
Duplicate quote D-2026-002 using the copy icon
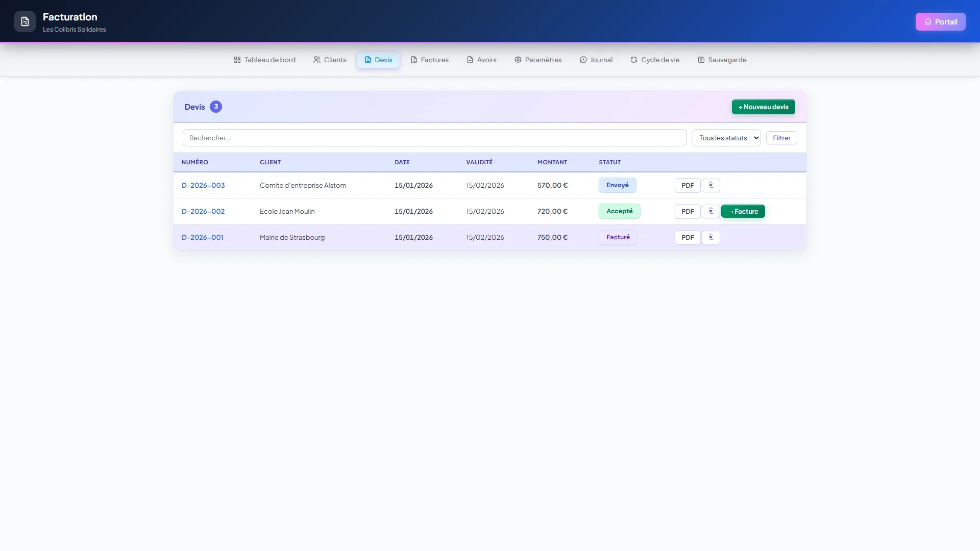click(x=710, y=211)
